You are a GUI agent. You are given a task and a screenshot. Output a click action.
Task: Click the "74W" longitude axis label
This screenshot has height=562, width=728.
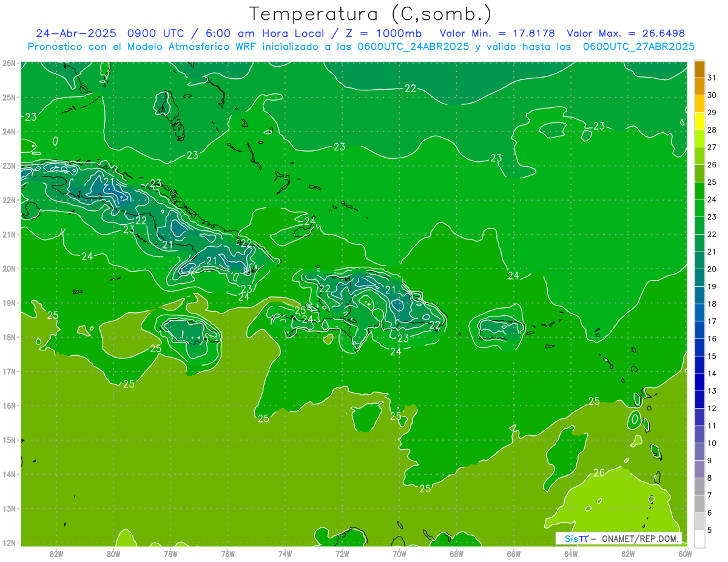pos(285,554)
